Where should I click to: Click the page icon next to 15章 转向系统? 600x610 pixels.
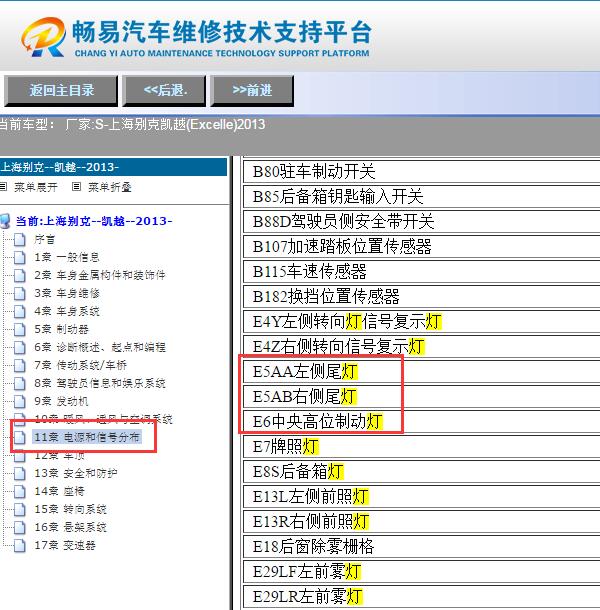click(x=19, y=509)
